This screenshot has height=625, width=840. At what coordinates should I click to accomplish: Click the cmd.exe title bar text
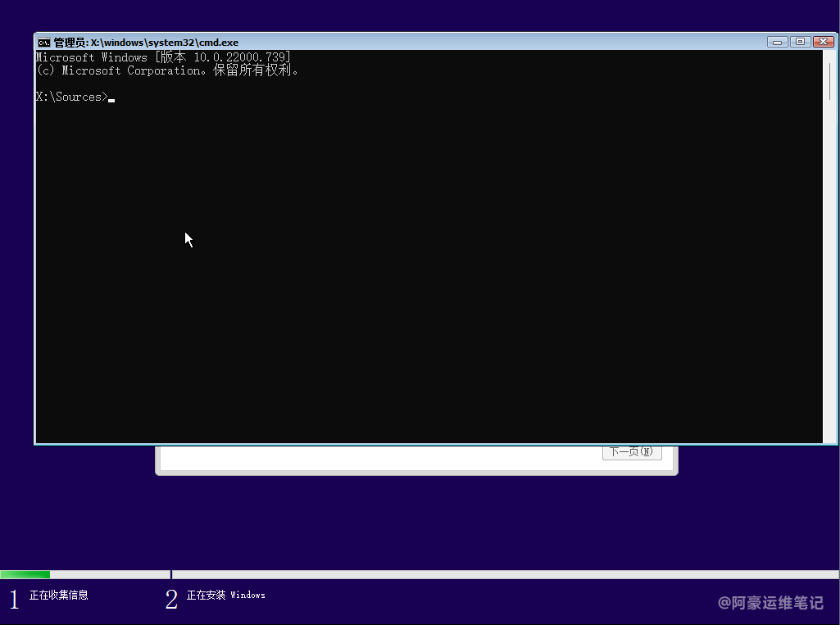146,43
